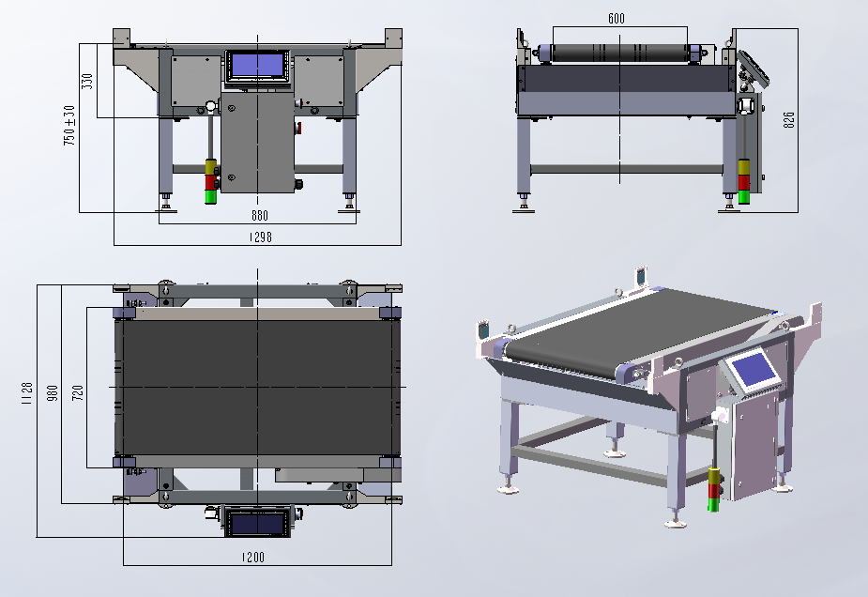
Task: Click the roller in the side view
Action: tap(620, 54)
